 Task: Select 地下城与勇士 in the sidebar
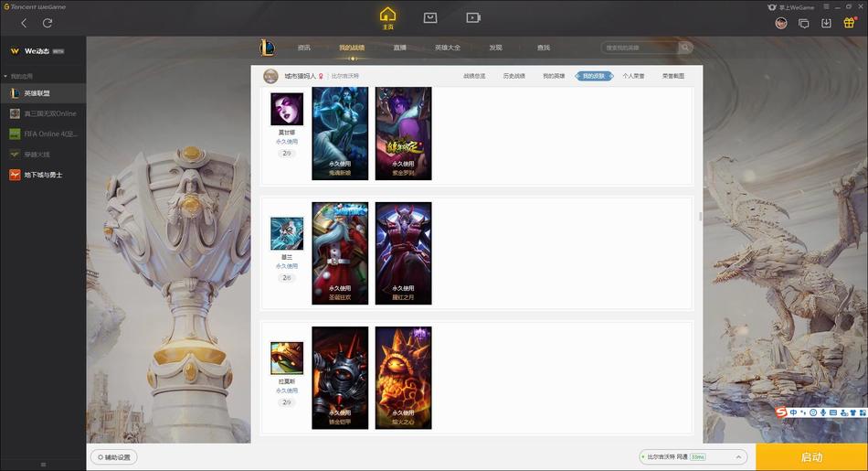(43, 175)
